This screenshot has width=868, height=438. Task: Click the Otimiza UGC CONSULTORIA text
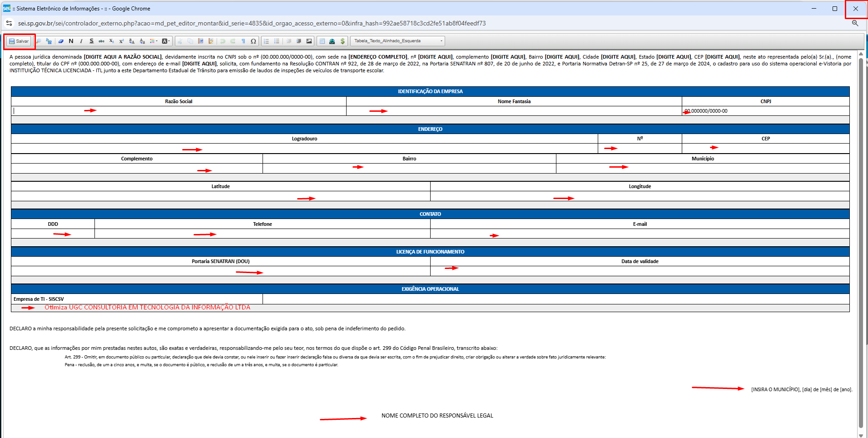[147, 308]
